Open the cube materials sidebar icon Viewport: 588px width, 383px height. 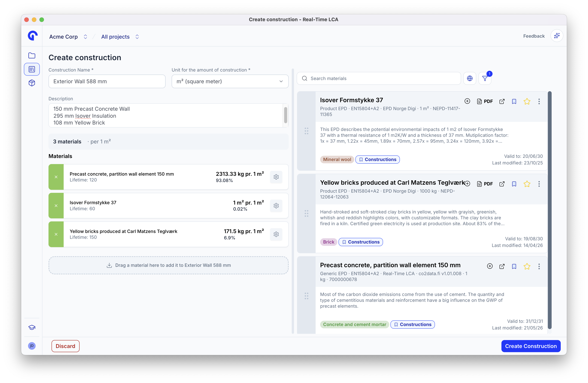[32, 83]
